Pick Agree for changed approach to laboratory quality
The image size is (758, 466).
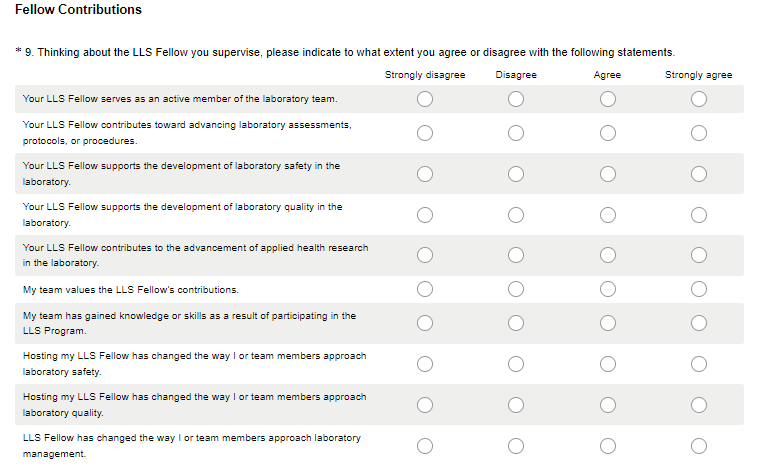point(607,405)
